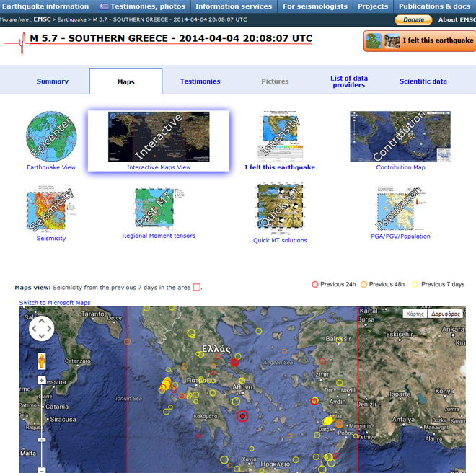Click the Street View pegman icon

(x=42, y=361)
